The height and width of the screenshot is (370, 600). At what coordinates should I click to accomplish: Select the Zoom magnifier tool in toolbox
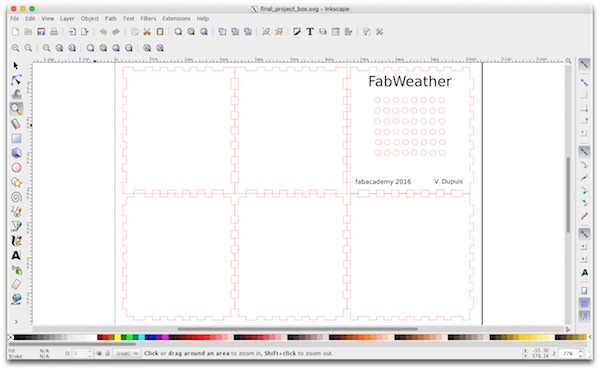click(x=16, y=109)
